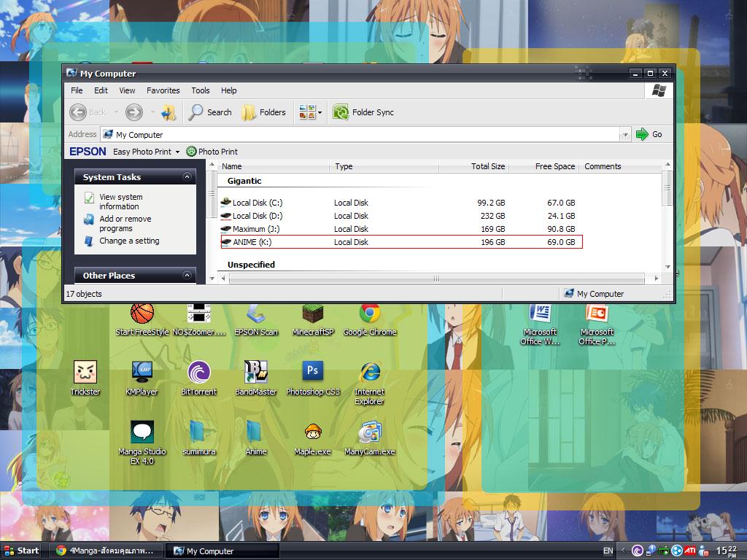The width and height of the screenshot is (747, 560).
Task: Open the sumimura folder icon
Action: (199, 437)
